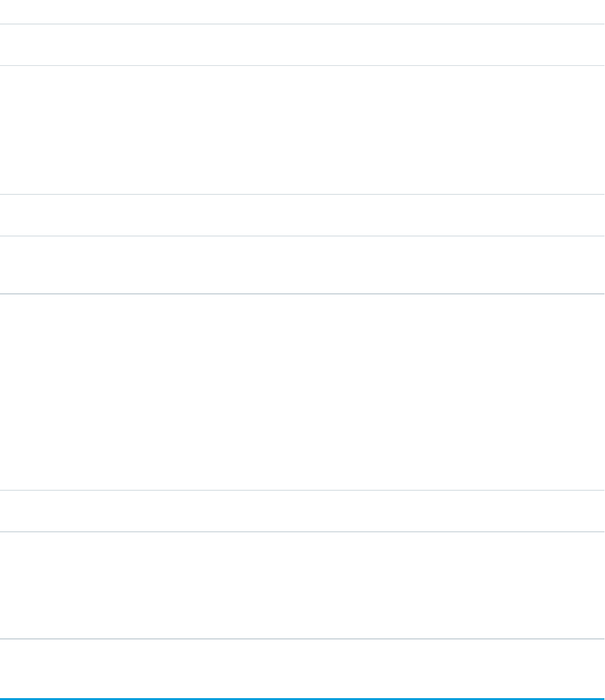
Task: Click the first gray divider line at top
Action: 302,24
